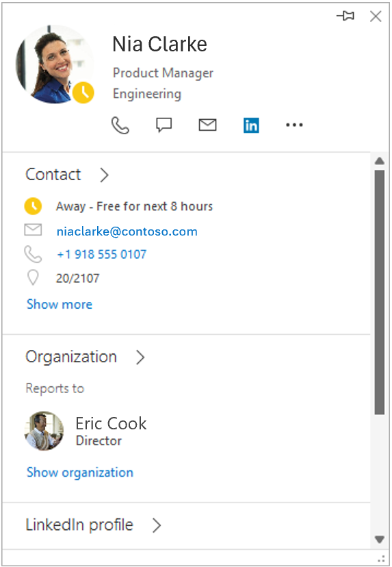This screenshot has height=567, width=392.
Task: Open Eric Cook's photo thumbnail
Action: [x=44, y=431]
